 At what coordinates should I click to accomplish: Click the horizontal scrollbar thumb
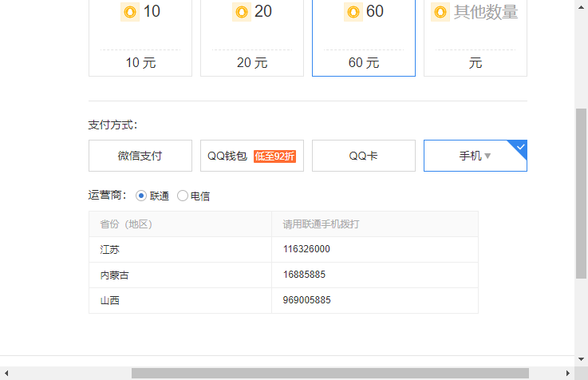(330, 374)
